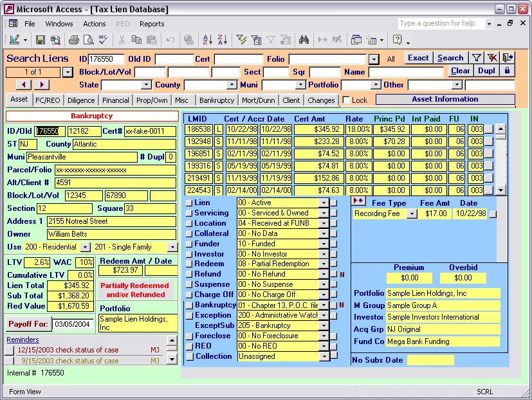Click the lien table scroll down arrow

[x=500, y=190]
